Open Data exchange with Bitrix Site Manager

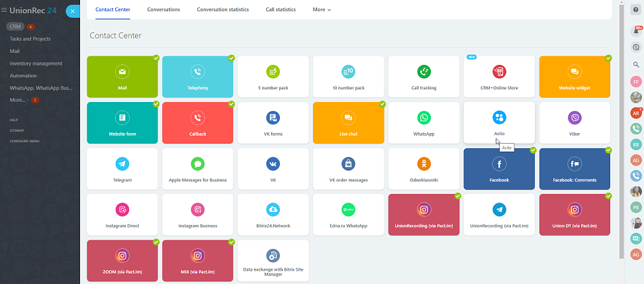pos(273,261)
